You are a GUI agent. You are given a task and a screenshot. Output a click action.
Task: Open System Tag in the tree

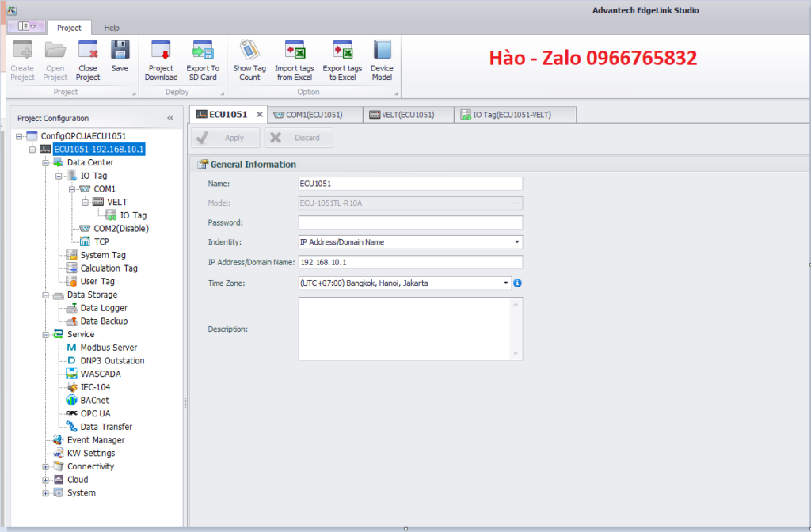(x=103, y=255)
